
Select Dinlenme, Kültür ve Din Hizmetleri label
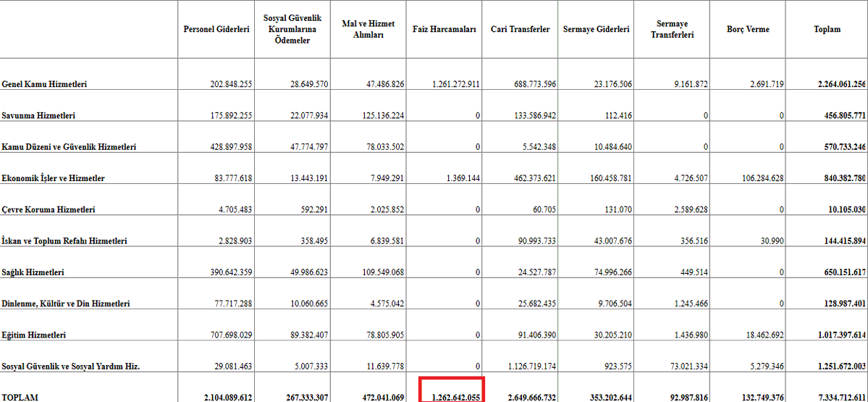click(66, 304)
